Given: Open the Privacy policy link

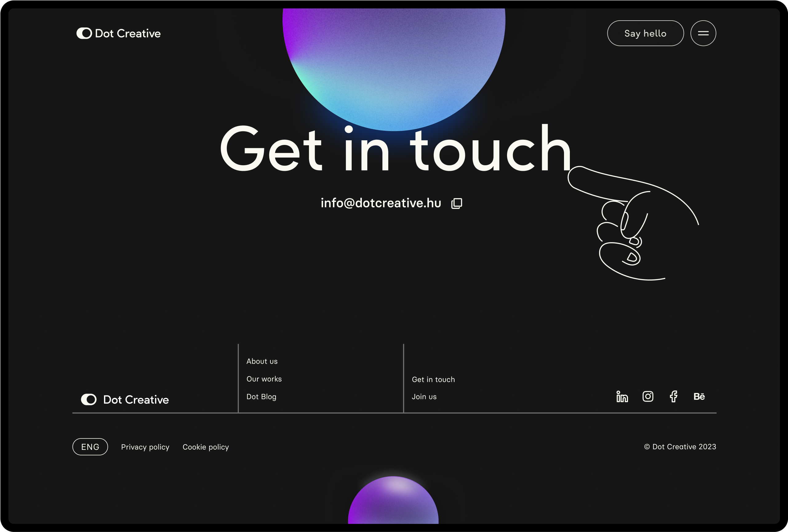Looking at the screenshot, I should (x=145, y=447).
